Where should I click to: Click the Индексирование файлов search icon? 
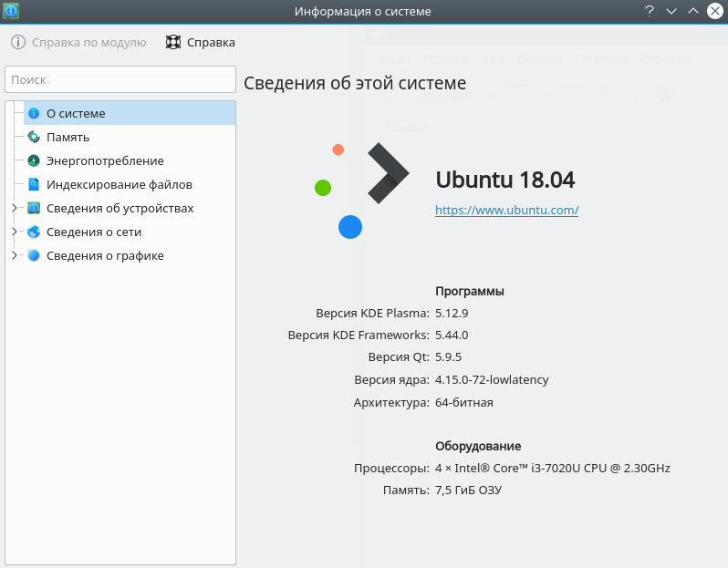34,184
